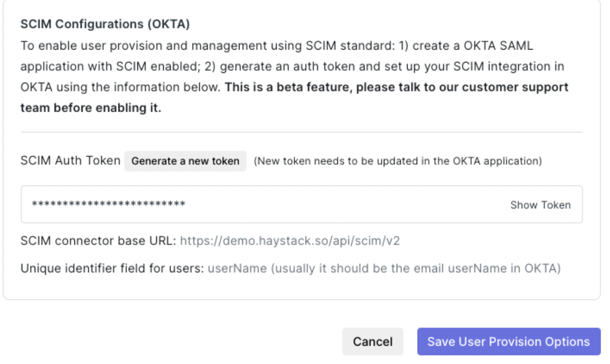Click the SCIM Auth Token label
Image resolution: width=610 pixels, height=364 pixels.
pyautogui.click(x=70, y=161)
